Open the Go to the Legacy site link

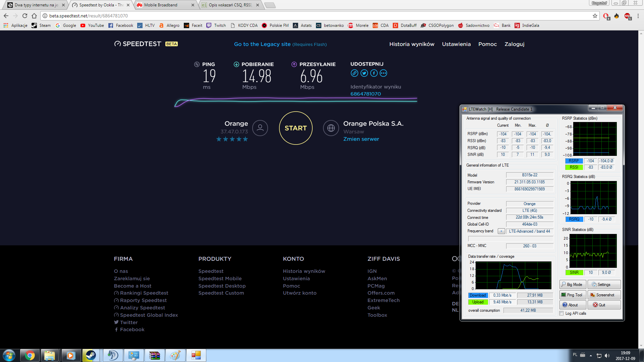click(280, 44)
